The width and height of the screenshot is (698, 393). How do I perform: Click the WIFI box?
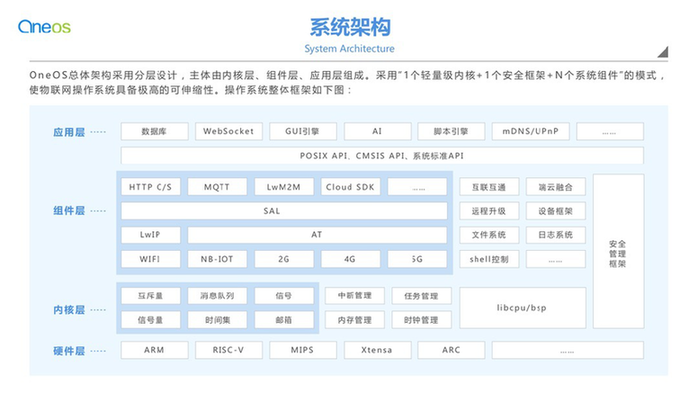[x=150, y=259]
